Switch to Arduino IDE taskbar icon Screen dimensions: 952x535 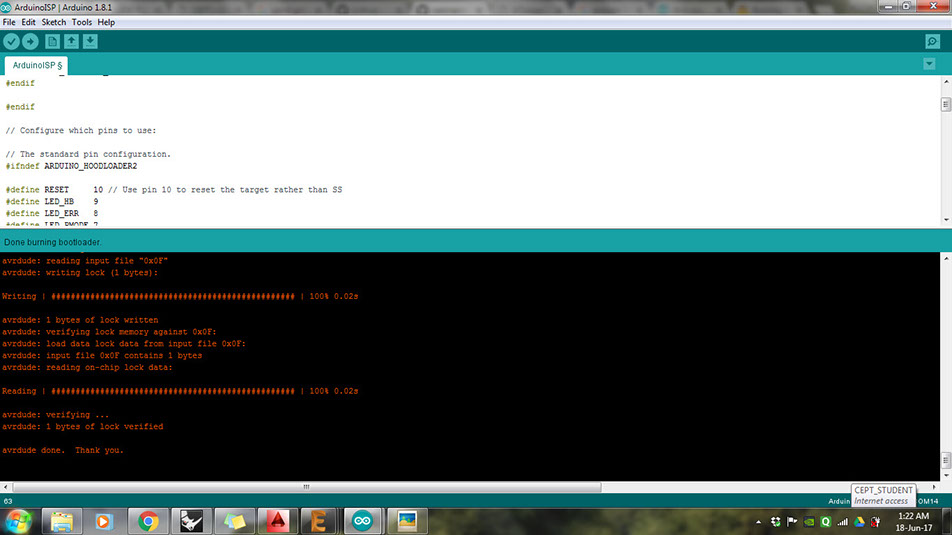click(x=363, y=521)
